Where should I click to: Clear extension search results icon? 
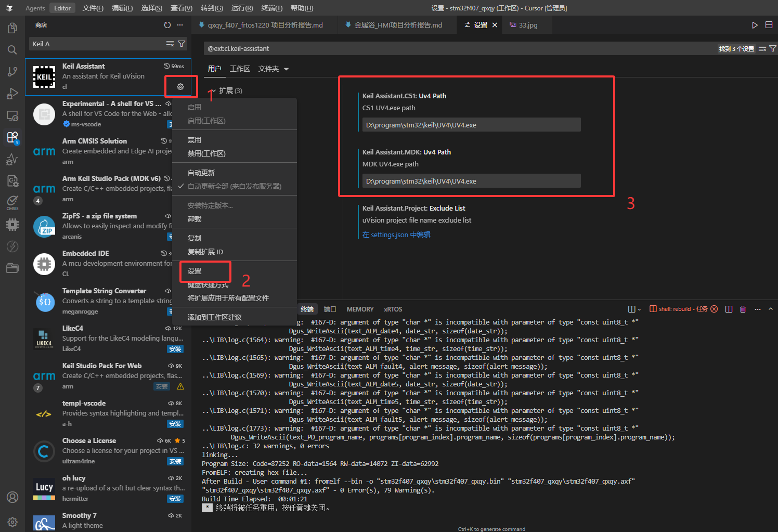pyautogui.click(x=170, y=44)
